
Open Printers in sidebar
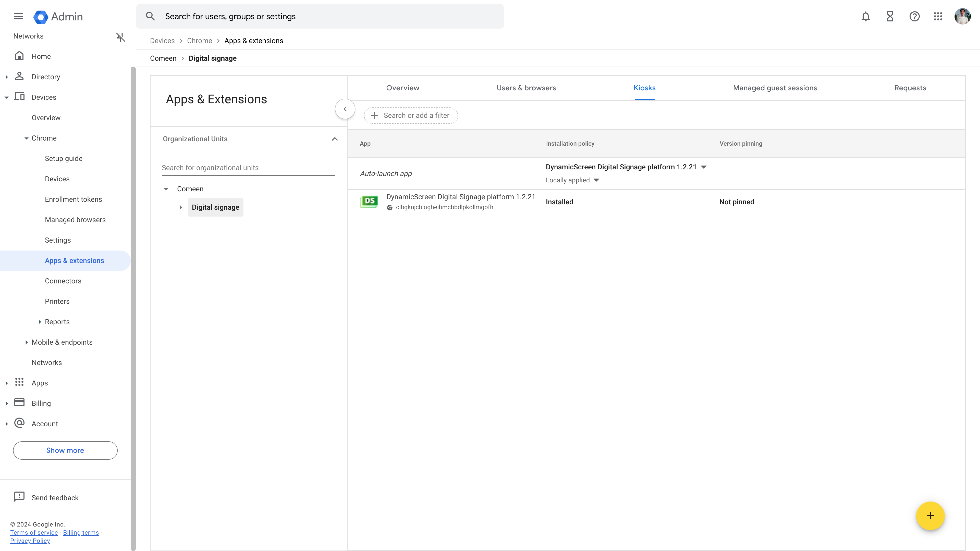coord(57,302)
